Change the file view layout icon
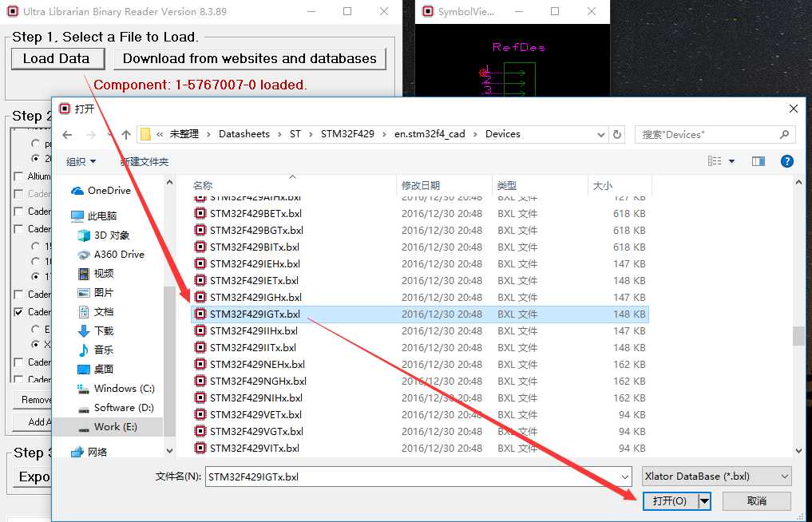 715,161
